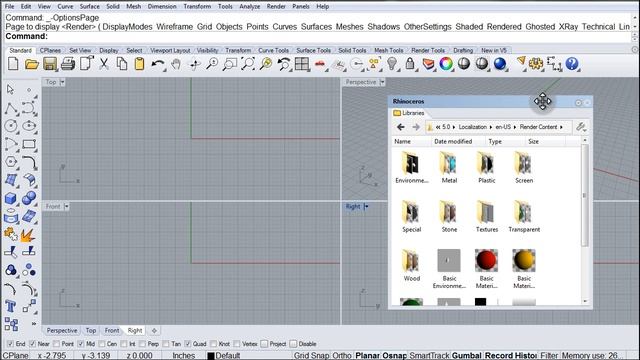Open the Analyze menu
Screen dimensions: 640x360
(x=249, y=7)
